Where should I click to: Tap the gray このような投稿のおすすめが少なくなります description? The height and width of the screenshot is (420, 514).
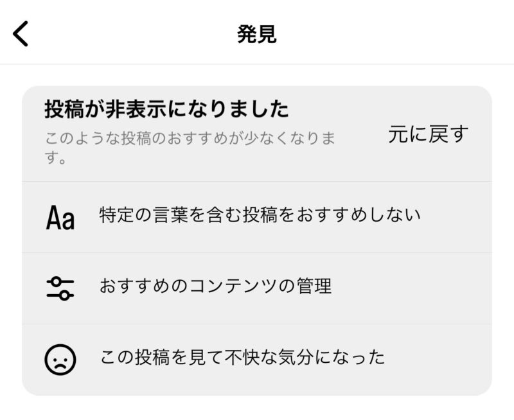click(x=190, y=148)
